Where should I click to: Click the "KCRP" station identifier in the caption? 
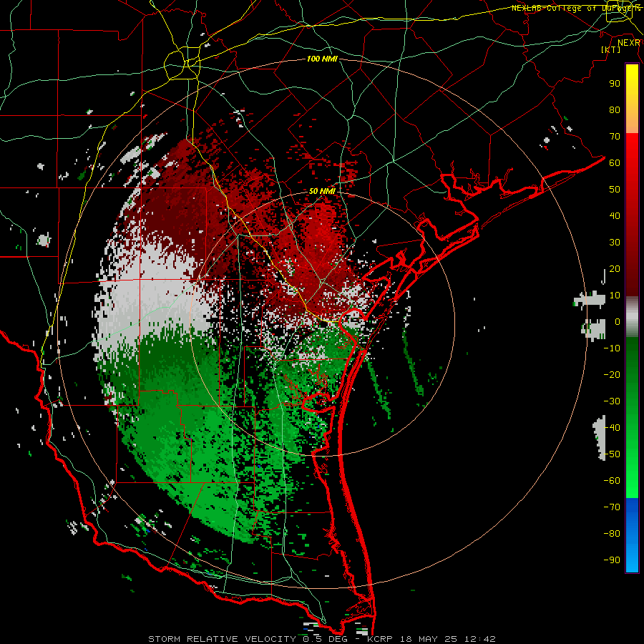point(379,639)
